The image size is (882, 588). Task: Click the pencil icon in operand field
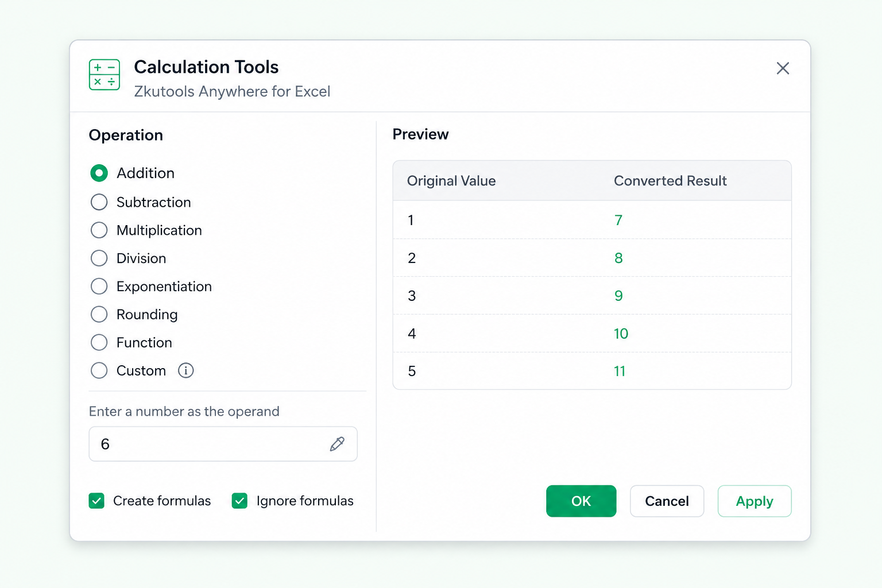pyautogui.click(x=337, y=444)
